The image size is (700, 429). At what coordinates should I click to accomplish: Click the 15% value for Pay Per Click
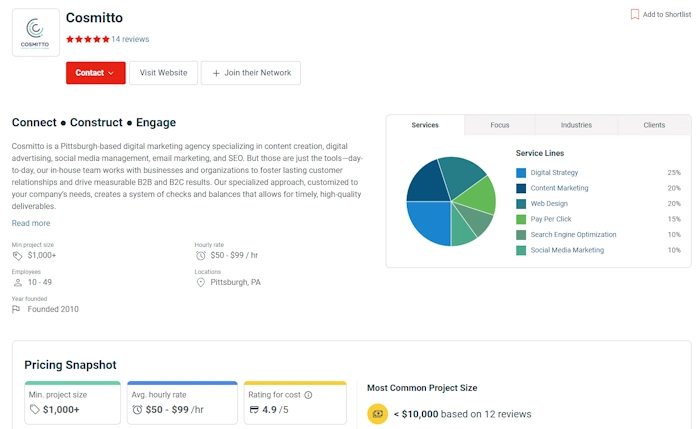pos(674,219)
